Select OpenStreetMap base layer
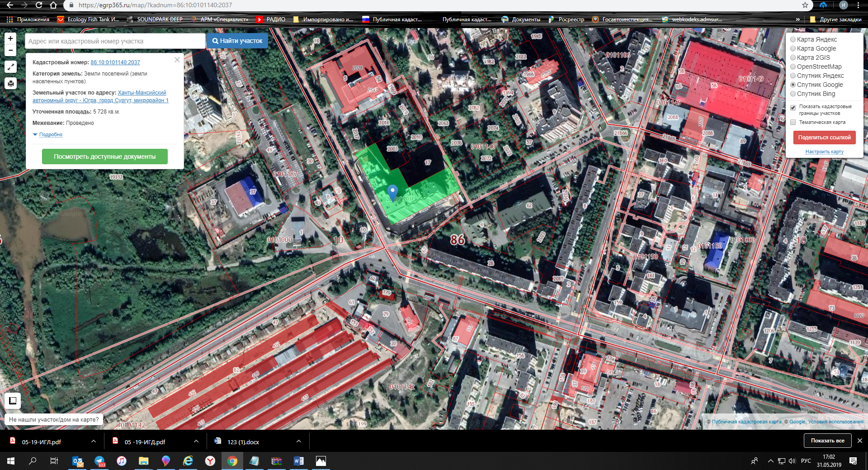Viewport: 868px width, 470px height. (x=793, y=66)
